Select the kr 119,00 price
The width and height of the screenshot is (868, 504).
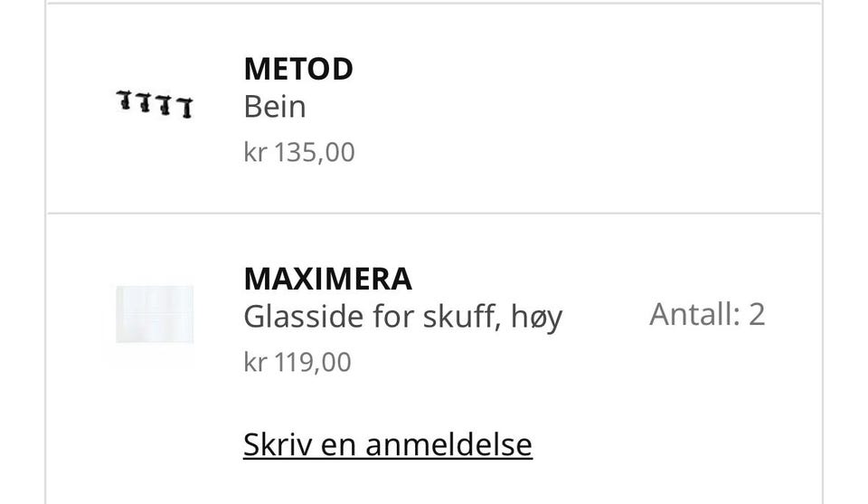pos(297,362)
